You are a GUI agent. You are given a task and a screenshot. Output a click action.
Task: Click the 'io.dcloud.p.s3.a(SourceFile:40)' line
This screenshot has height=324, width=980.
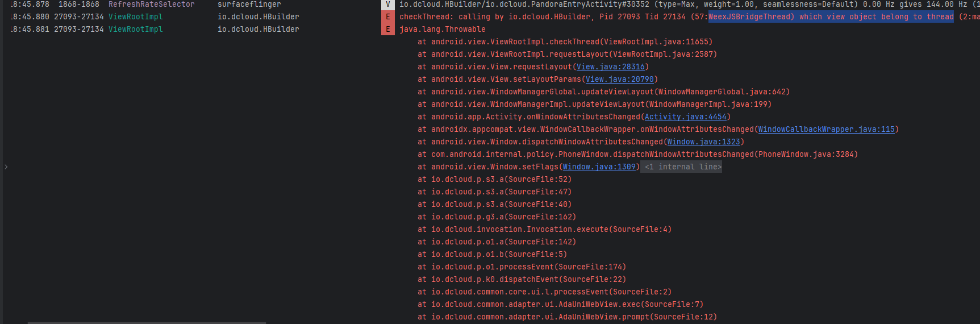pos(495,205)
